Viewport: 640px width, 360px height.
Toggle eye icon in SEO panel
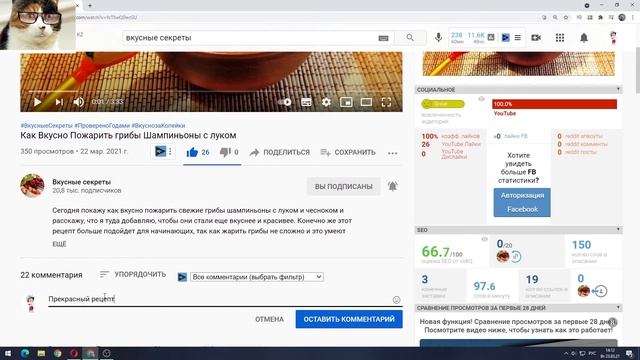tap(484, 239)
